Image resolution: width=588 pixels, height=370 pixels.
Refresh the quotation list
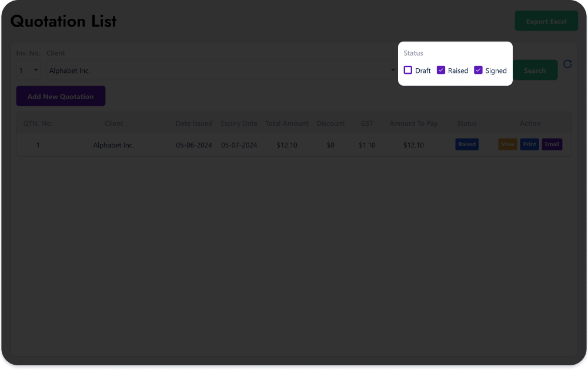point(567,64)
